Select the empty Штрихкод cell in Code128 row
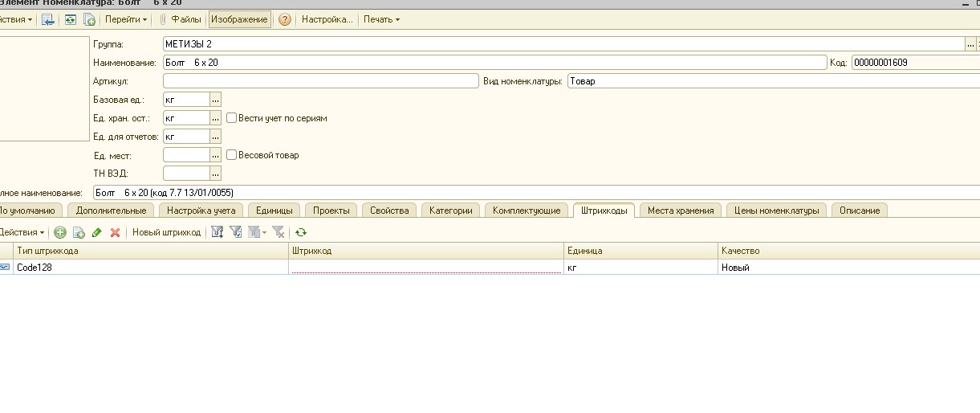980x413 pixels. [426, 268]
